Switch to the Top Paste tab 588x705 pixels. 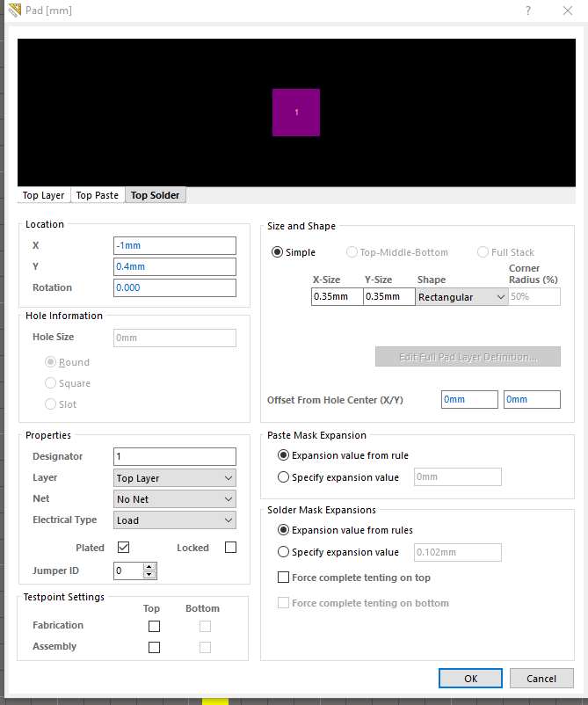tap(98, 195)
